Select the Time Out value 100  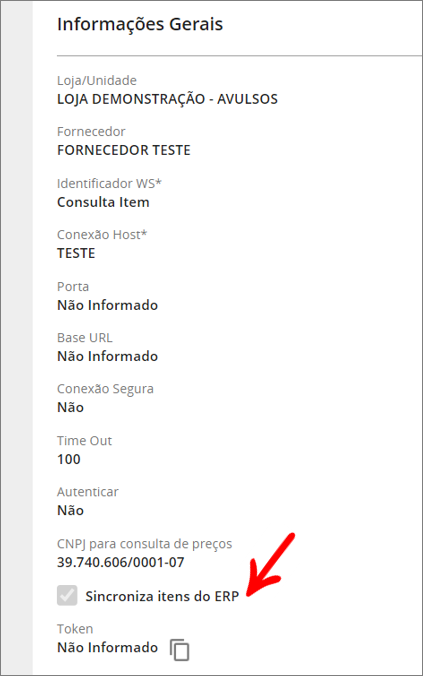[x=69, y=459]
